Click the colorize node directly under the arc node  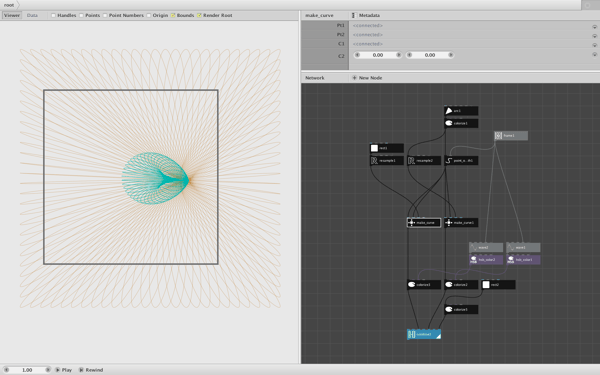[x=461, y=123]
